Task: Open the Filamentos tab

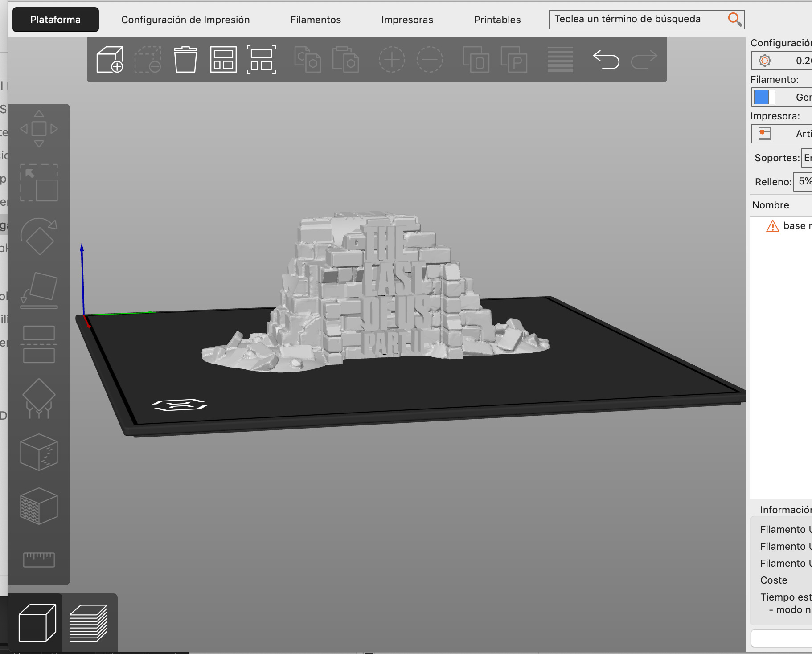Action: [x=316, y=20]
